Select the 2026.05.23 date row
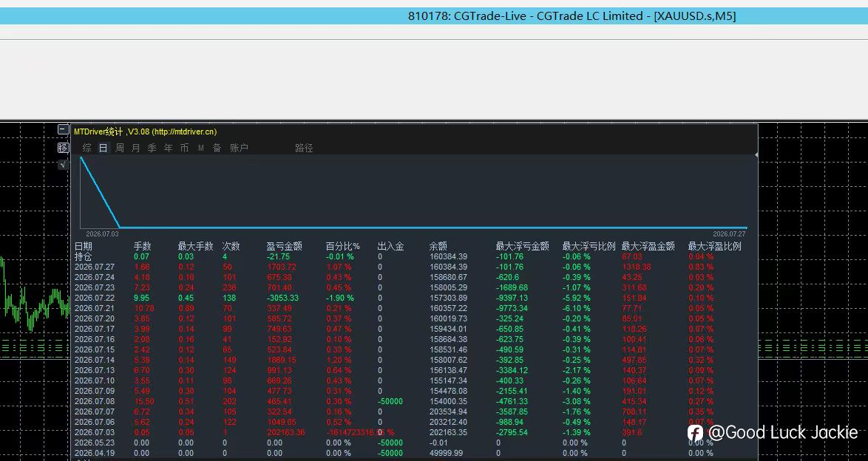 coord(95,443)
